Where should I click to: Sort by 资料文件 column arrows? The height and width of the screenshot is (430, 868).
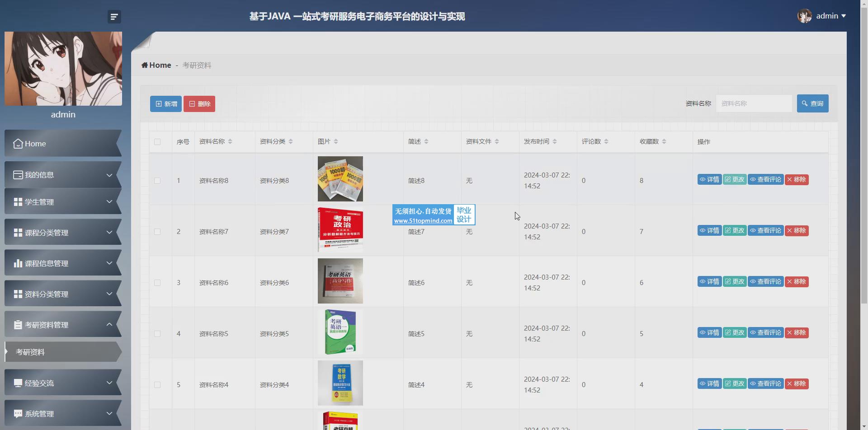497,142
